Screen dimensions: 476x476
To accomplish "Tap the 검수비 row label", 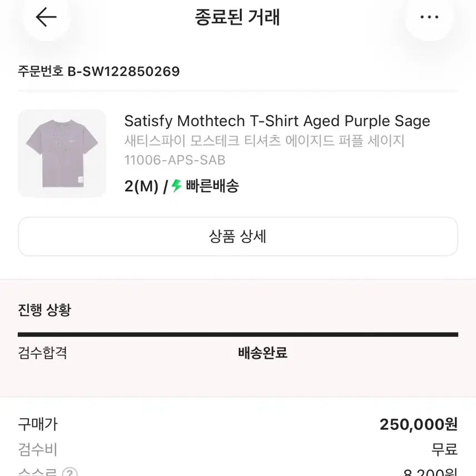I will 38,449.
